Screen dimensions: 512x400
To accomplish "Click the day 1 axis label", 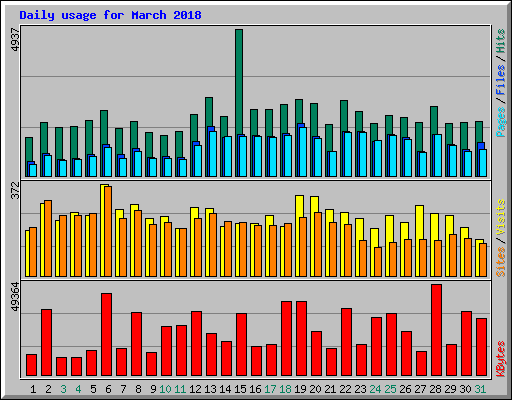I will (x=33, y=389).
